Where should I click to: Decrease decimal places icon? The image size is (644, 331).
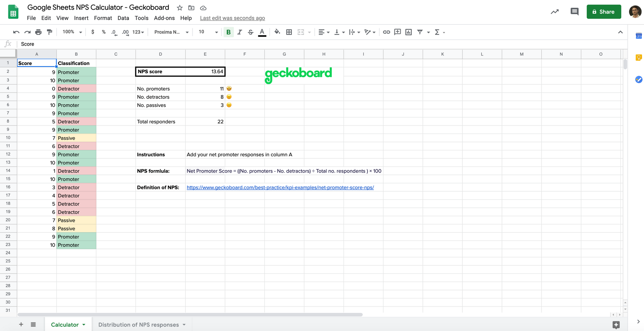click(114, 32)
